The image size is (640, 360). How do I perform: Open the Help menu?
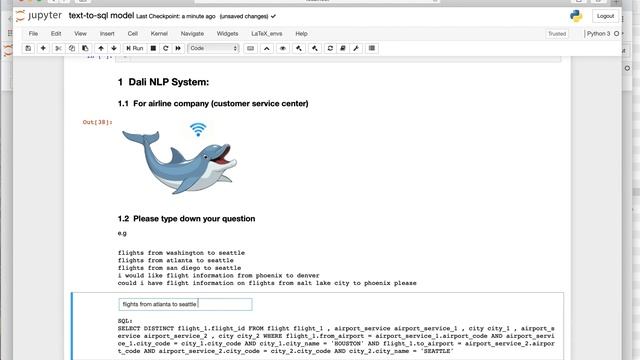[301, 33]
